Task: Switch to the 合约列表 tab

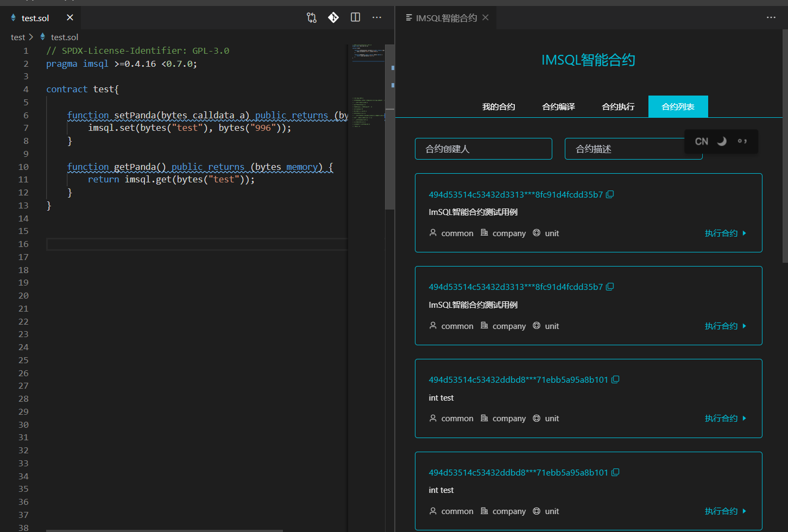Action: pyautogui.click(x=678, y=106)
